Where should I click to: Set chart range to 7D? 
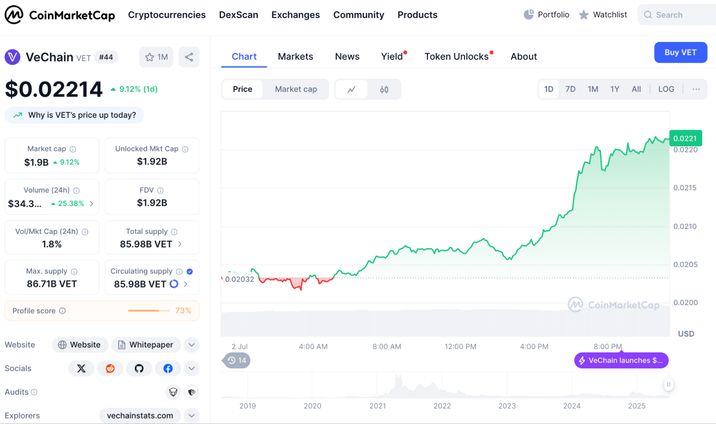tap(570, 89)
